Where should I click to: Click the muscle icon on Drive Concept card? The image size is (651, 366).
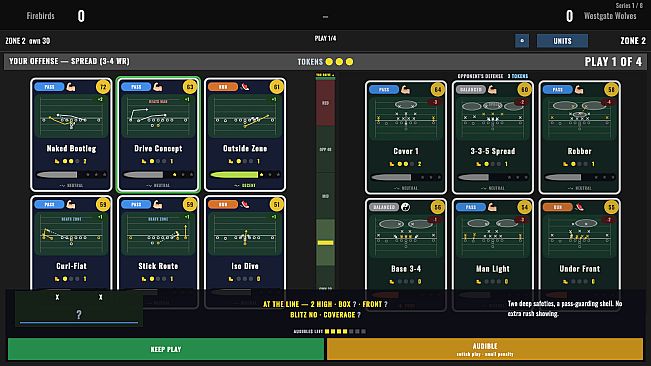158,87
